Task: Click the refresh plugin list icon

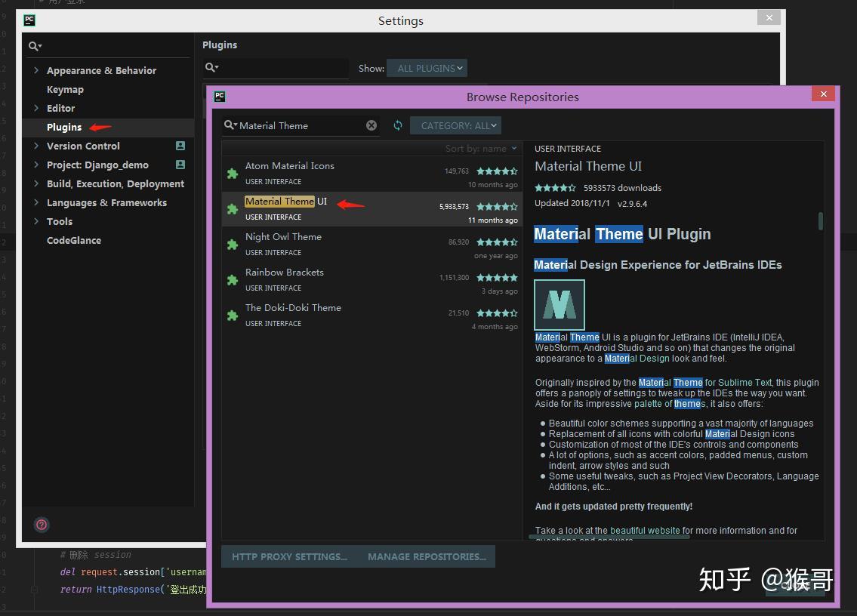Action: point(398,125)
